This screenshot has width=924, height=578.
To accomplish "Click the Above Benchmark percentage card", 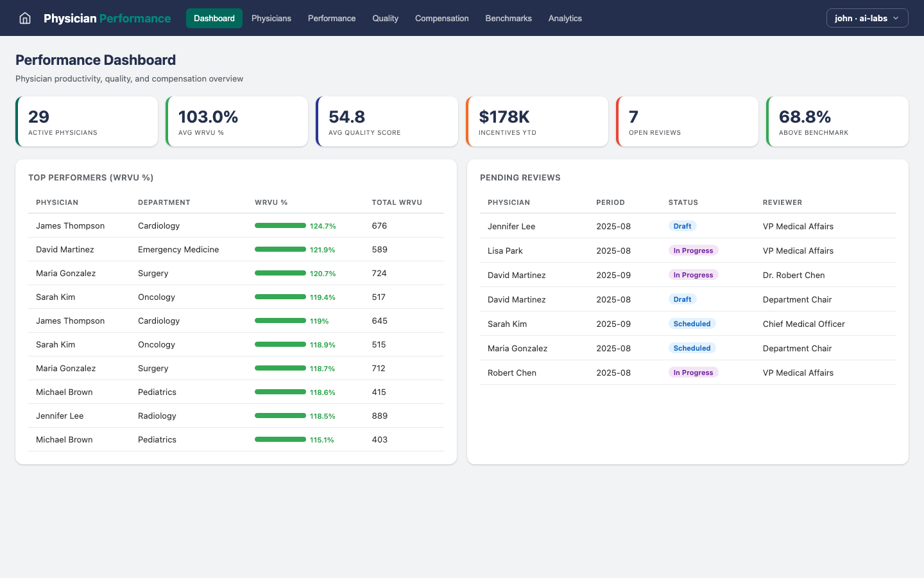I will [837, 121].
